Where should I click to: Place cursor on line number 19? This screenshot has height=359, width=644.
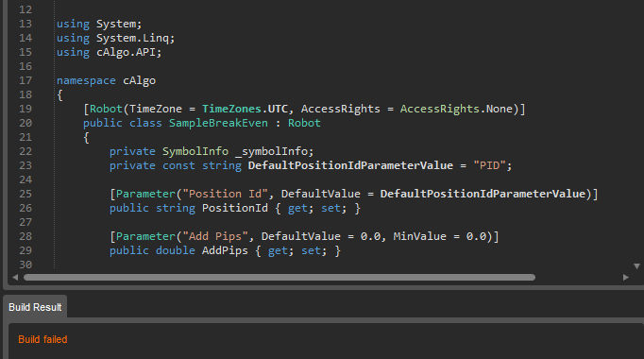[25, 109]
